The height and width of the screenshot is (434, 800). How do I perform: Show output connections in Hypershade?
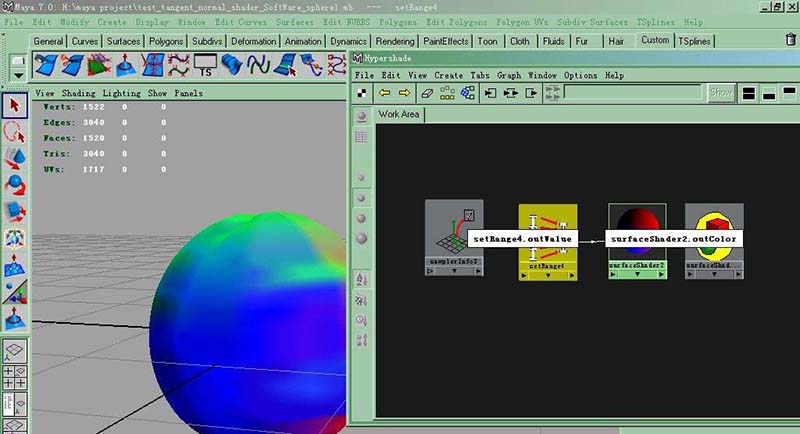point(531,93)
